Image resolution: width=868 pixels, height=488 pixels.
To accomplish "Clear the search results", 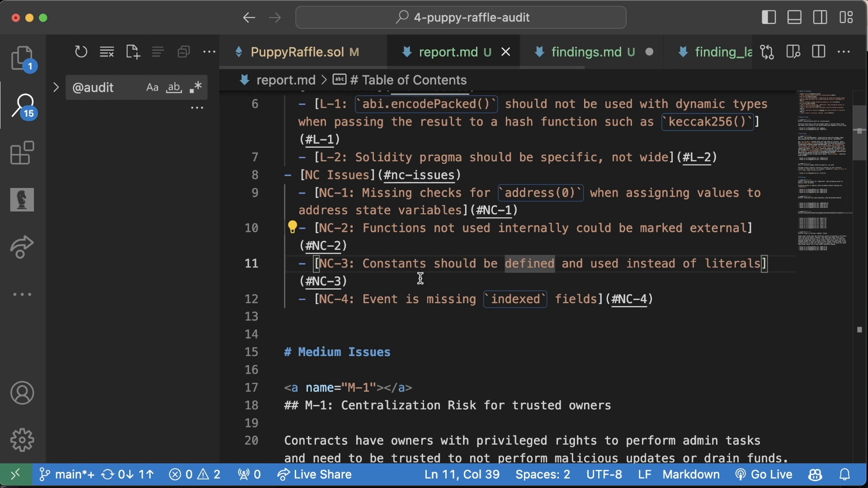I will (107, 52).
